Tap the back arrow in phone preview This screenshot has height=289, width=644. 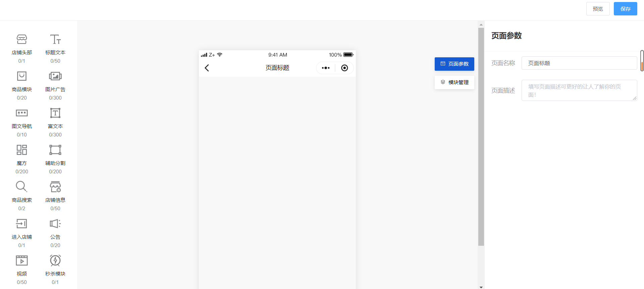(x=207, y=68)
